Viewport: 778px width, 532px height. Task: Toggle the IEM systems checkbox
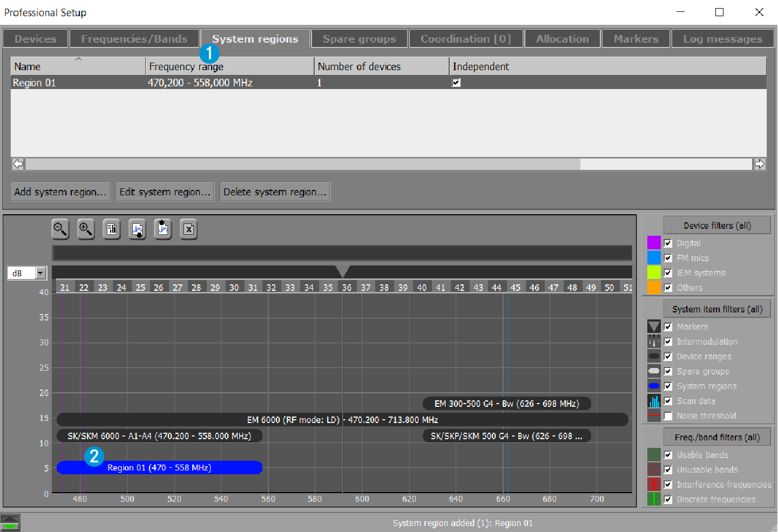[668, 272]
